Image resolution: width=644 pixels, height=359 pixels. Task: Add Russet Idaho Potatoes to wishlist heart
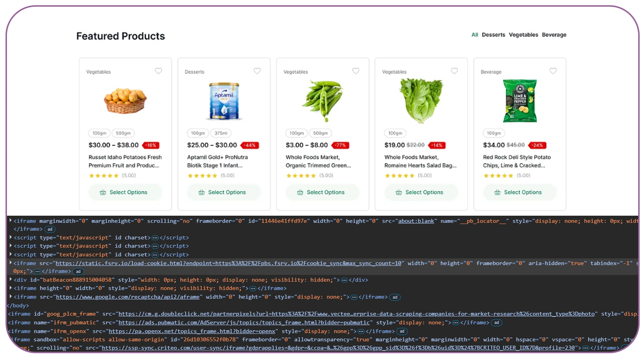click(158, 71)
